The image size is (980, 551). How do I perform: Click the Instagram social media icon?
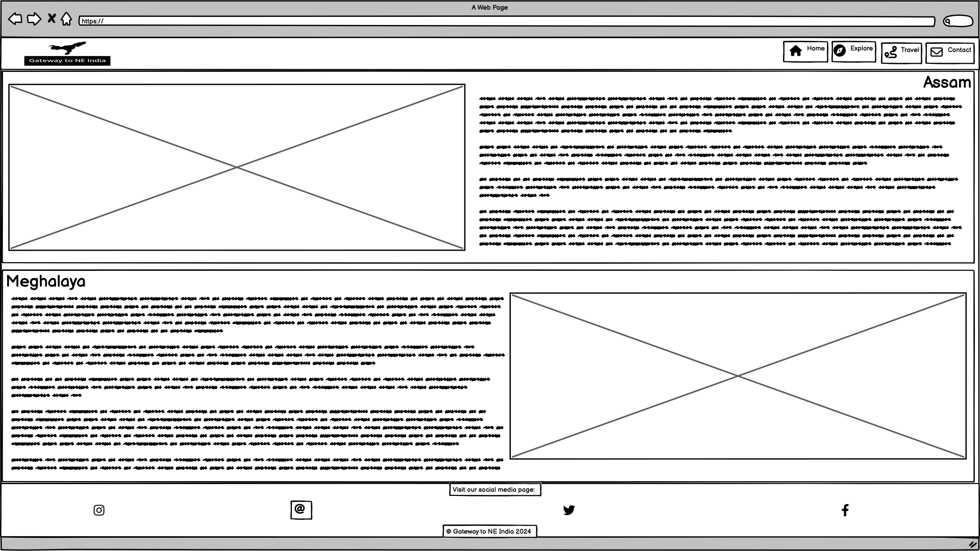click(99, 510)
